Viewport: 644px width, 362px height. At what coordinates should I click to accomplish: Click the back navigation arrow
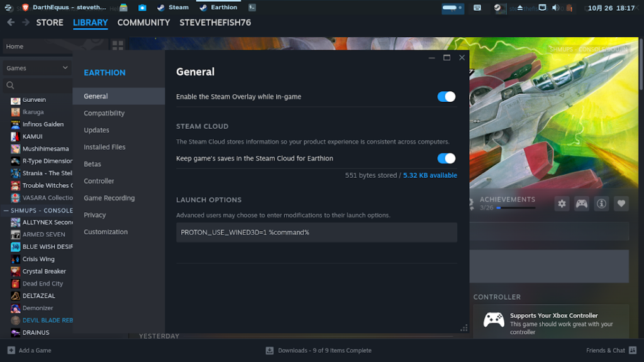point(11,23)
